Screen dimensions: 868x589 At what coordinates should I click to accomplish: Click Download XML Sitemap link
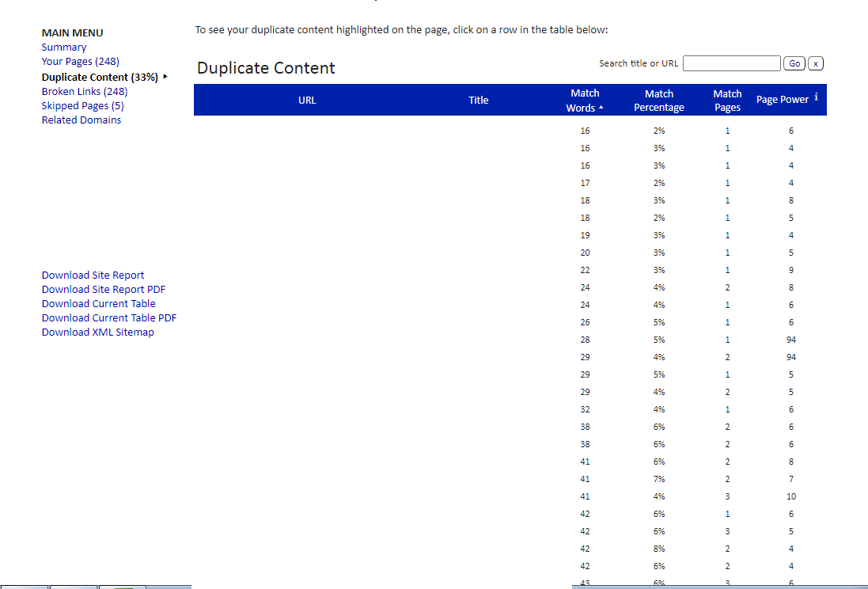[x=97, y=332]
